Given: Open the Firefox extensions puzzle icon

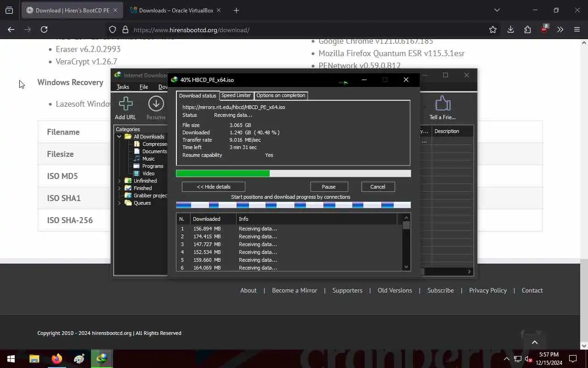Looking at the screenshot, I should [x=527, y=29].
